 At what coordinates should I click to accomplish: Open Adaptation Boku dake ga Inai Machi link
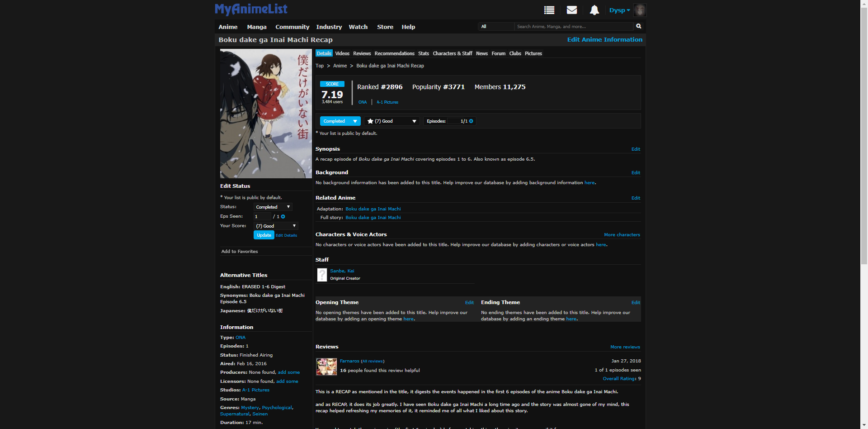point(373,209)
